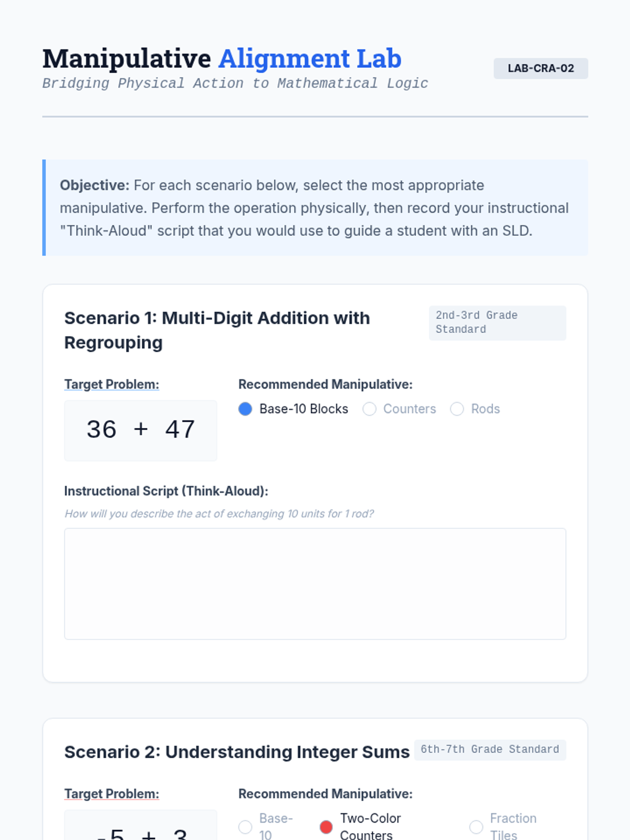
Task: Click the Target Problem label in Scenario 1
Action: coord(111,384)
